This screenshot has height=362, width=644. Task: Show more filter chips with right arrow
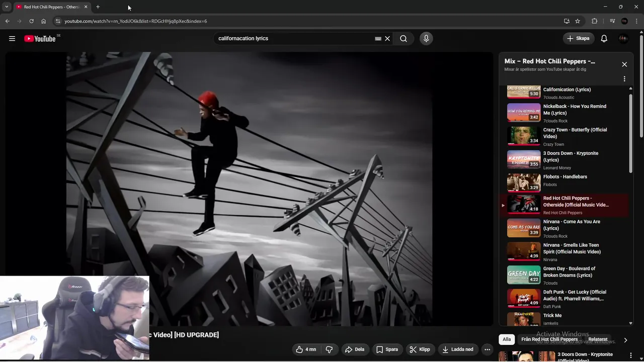[x=625, y=340]
